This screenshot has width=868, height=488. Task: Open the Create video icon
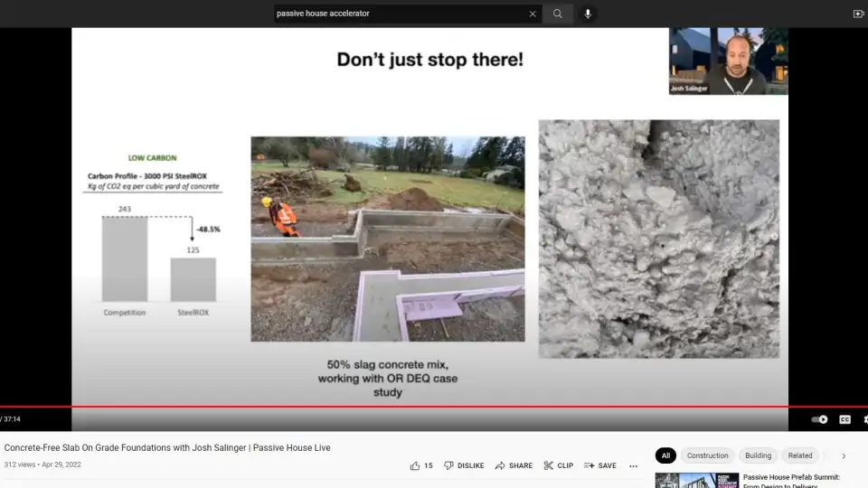pos(858,14)
